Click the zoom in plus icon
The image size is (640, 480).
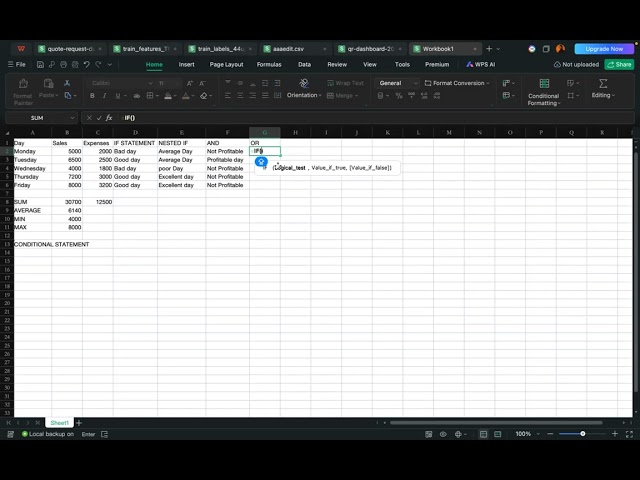tap(615, 434)
